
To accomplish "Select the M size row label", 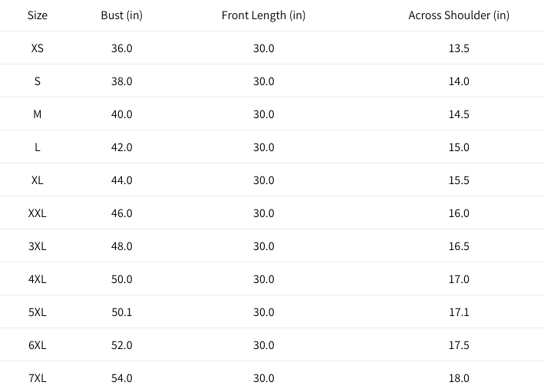I will pyautogui.click(x=37, y=114).
